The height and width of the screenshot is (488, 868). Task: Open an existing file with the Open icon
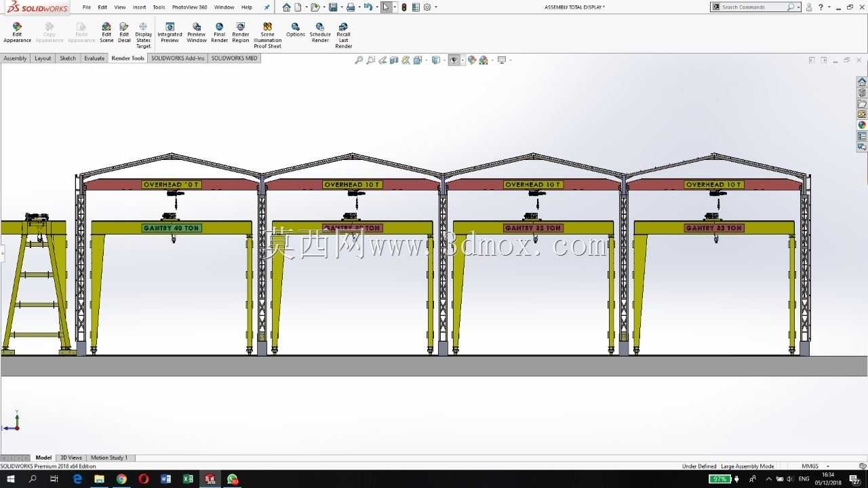(315, 7)
